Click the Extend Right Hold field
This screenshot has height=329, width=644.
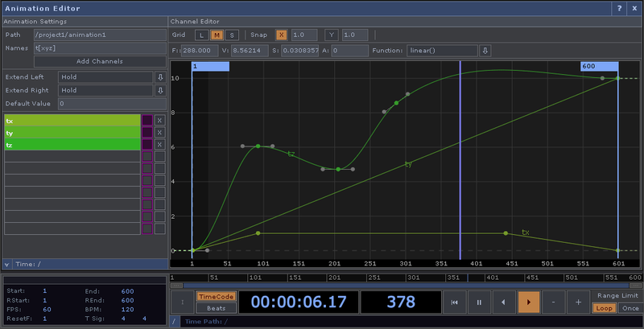[x=105, y=90]
